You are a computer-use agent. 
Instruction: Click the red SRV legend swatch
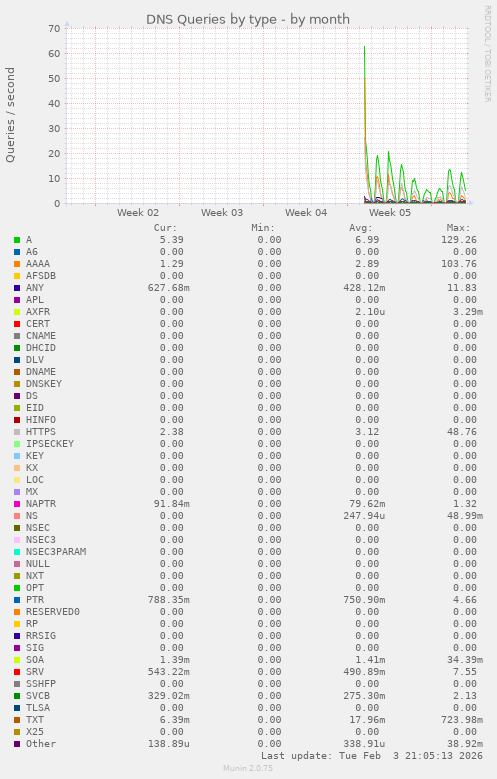tap(17, 672)
